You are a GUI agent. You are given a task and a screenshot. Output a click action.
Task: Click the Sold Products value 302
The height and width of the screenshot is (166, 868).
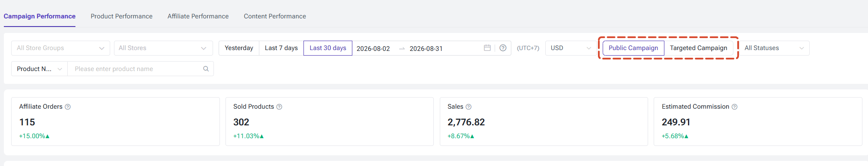[x=241, y=122]
